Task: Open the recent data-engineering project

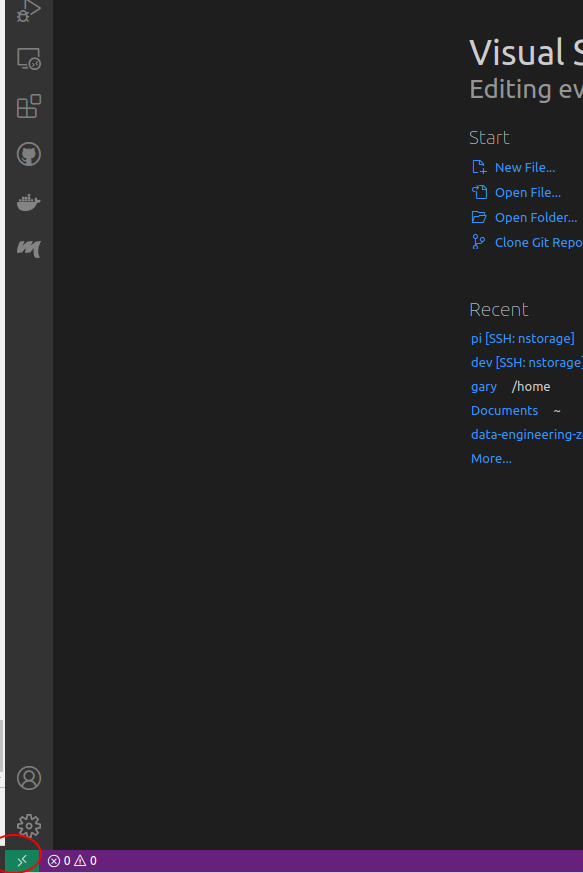Action: (x=527, y=434)
